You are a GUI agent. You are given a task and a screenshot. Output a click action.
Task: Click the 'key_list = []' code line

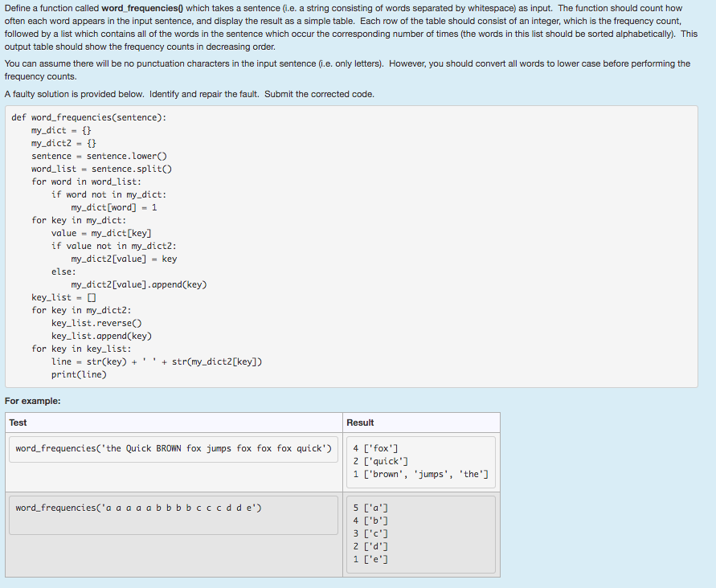pyautogui.click(x=63, y=297)
